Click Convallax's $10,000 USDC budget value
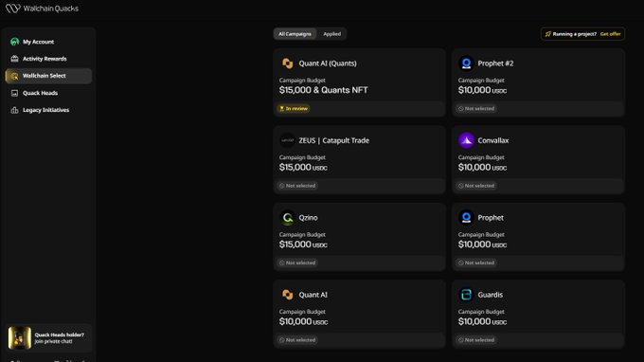The width and height of the screenshot is (644, 362). point(482,167)
